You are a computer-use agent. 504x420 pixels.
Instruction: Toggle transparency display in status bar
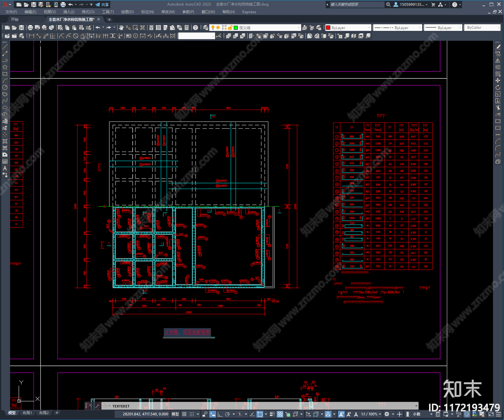pos(280,414)
